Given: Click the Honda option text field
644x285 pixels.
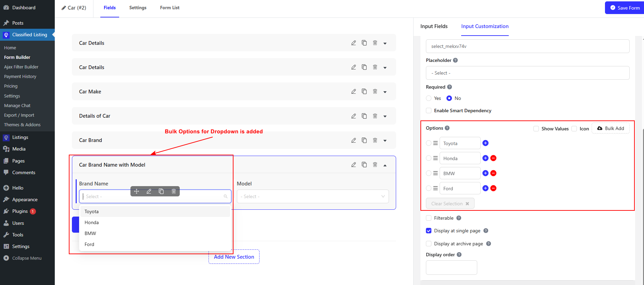Looking at the screenshot, I should click(460, 158).
